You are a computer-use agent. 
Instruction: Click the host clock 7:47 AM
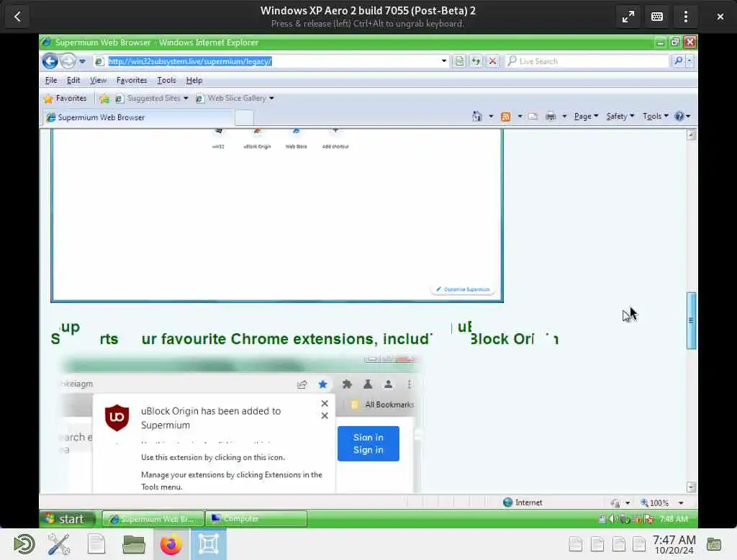(674, 544)
